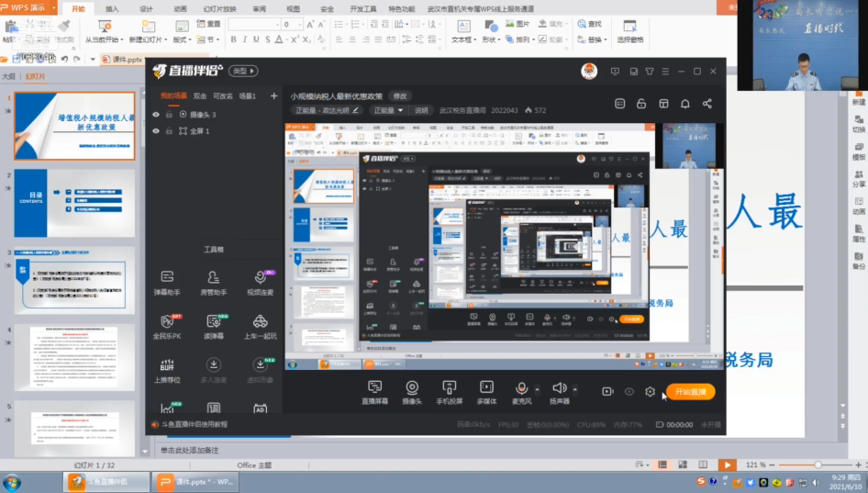Screen dimensions: 868x493
Task: Expand the speaker options arrow
Action: (x=575, y=389)
